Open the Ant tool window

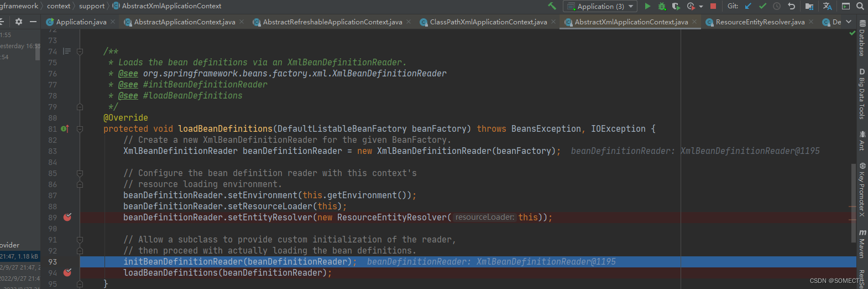click(x=862, y=141)
